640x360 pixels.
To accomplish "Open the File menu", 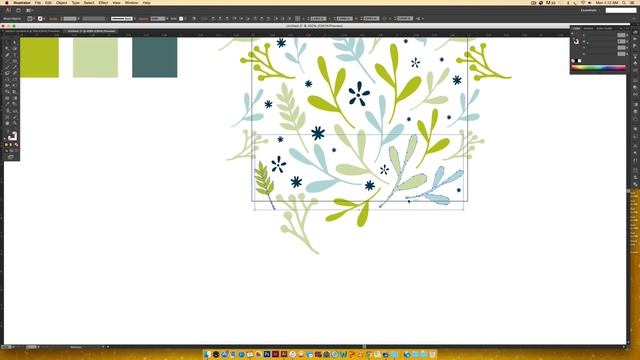I will tap(38, 2).
